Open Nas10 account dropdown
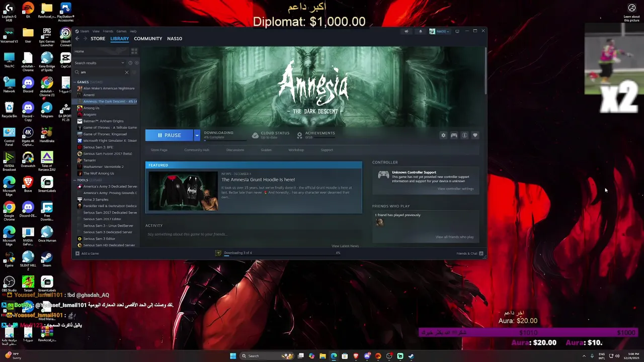 pyautogui.click(x=439, y=31)
